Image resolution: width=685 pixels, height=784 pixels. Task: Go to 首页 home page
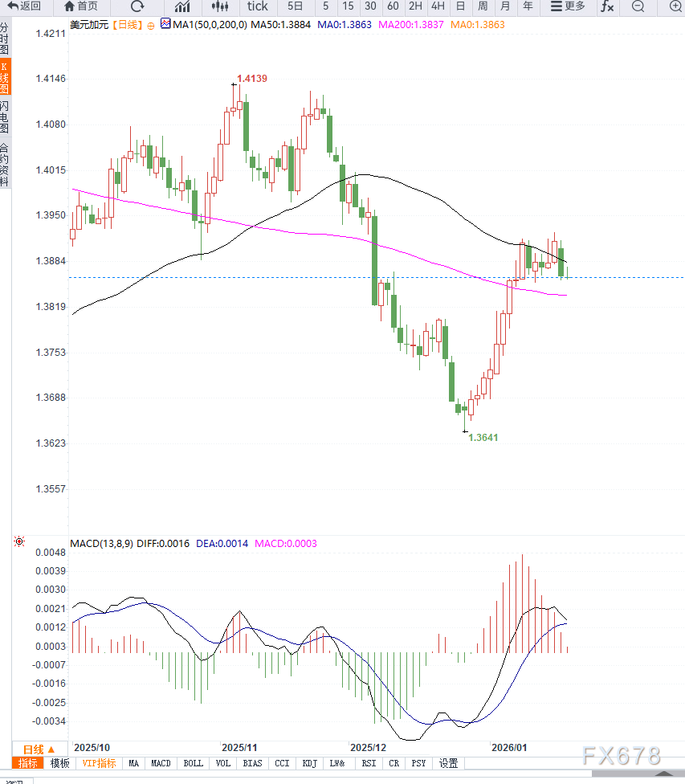[81, 6]
